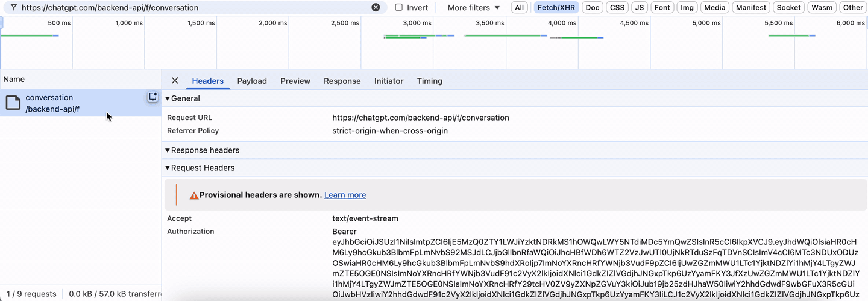868x301 pixels.
Task: Click the override icon beside conversation request
Action: click(153, 97)
